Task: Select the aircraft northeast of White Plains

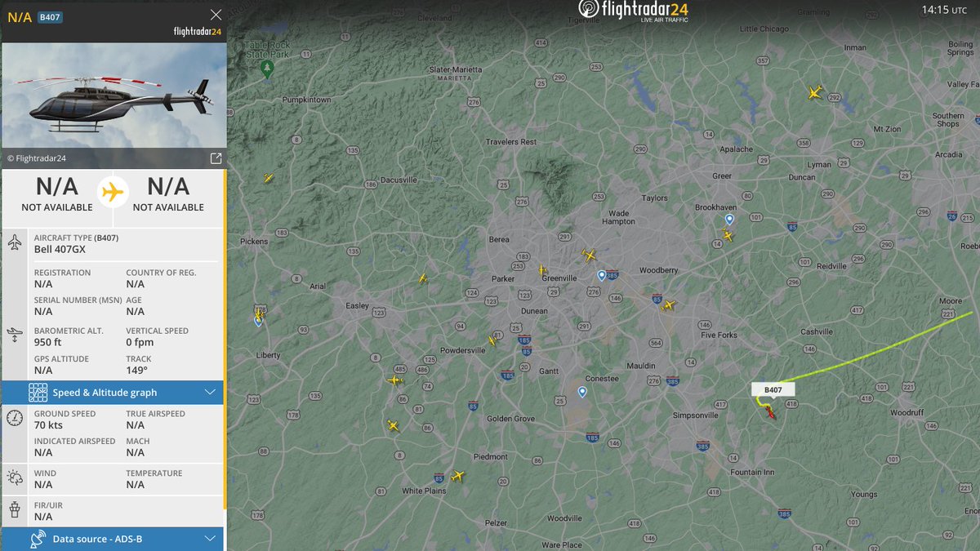Action: [457, 476]
